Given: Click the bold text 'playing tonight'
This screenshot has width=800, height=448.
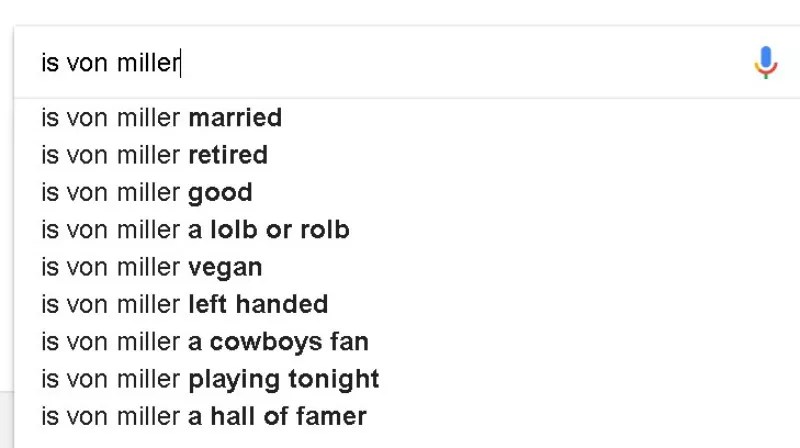Looking at the screenshot, I should 284,379.
